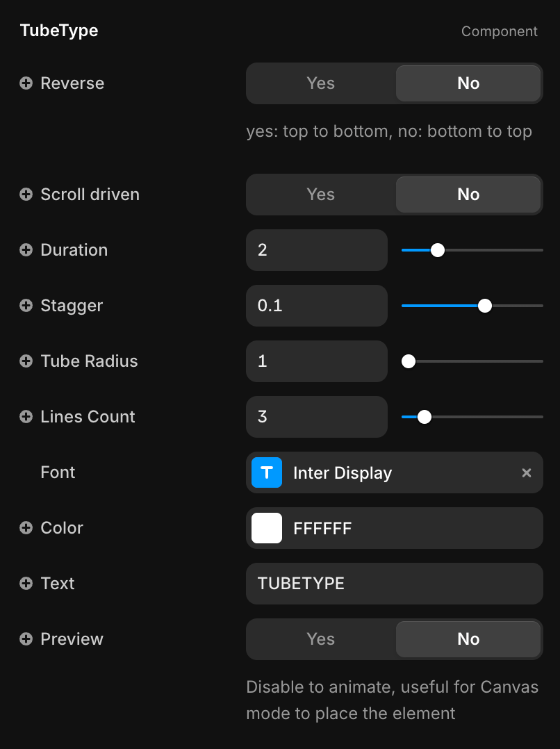Turn Preview on with Yes
The height and width of the screenshot is (749, 560).
321,639
